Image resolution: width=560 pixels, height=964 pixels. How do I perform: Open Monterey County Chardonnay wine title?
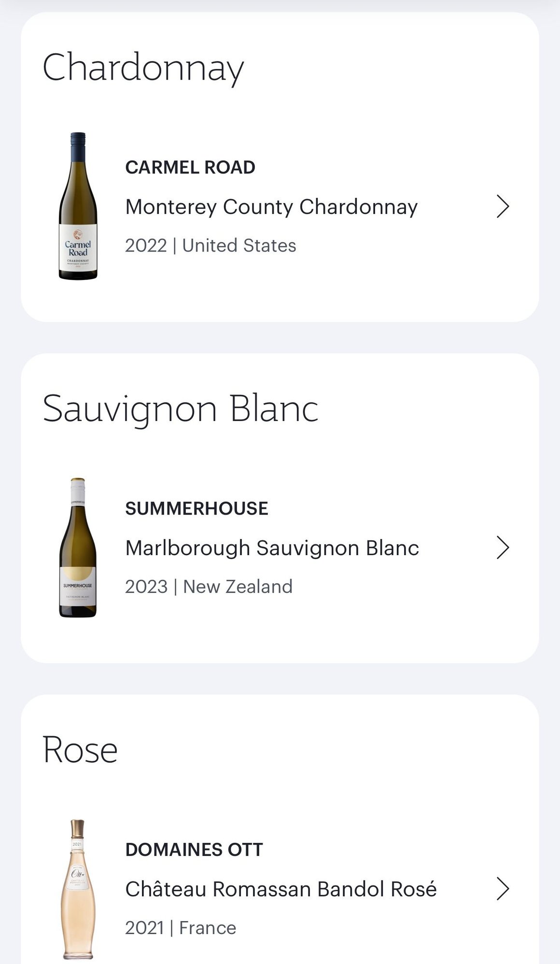271,207
